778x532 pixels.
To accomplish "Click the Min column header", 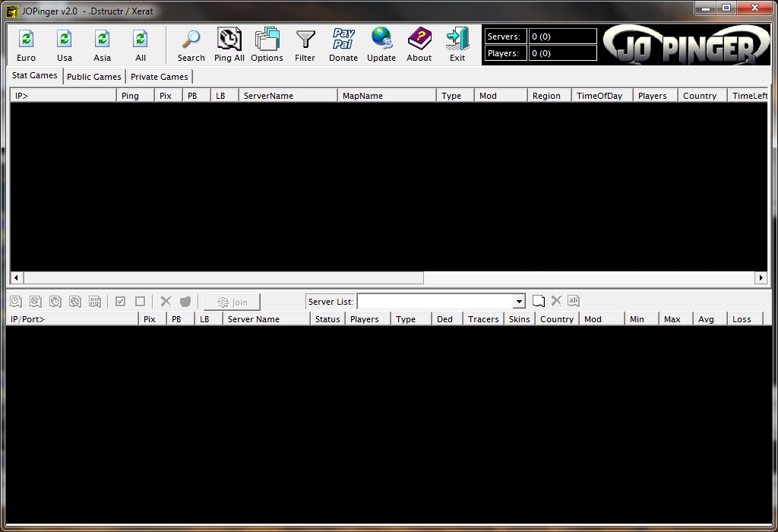I will coord(642,319).
